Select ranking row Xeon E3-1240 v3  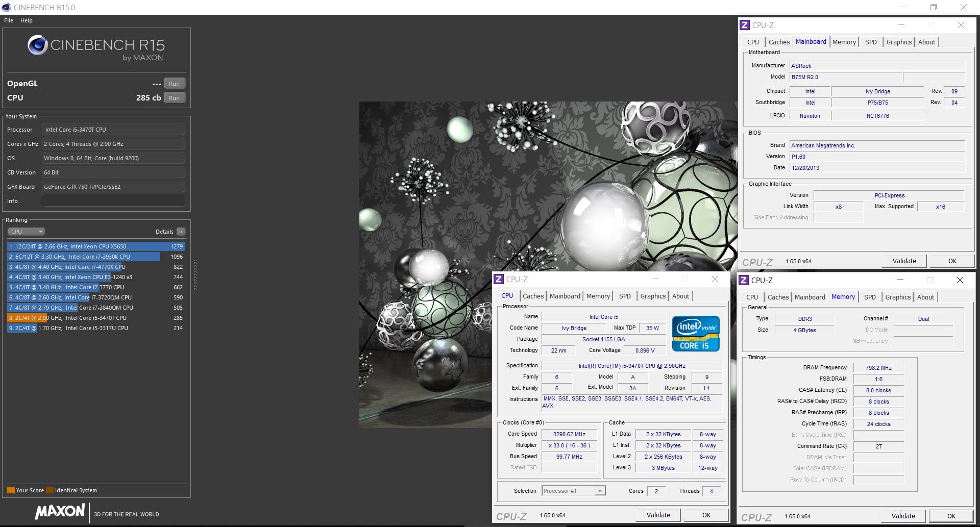pos(96,277)
